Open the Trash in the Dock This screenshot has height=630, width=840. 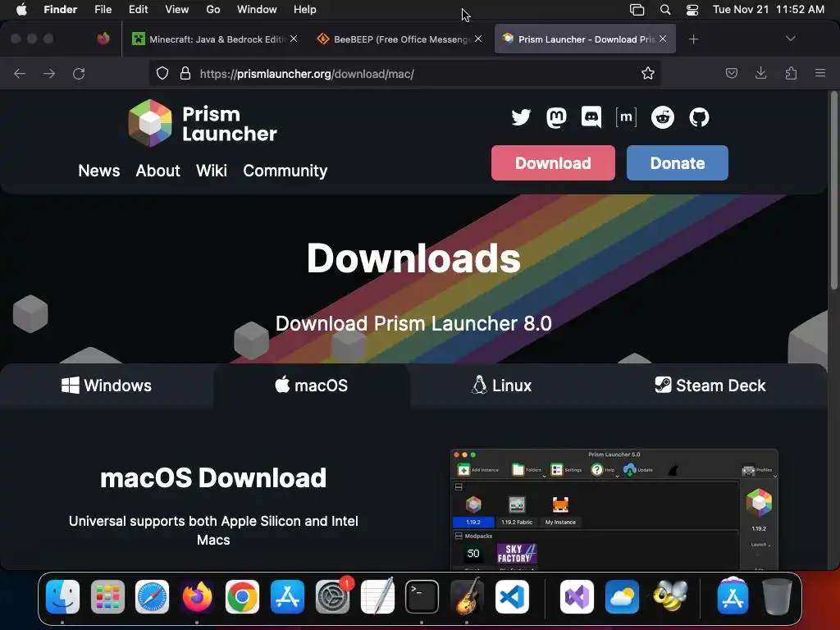coord(777,597)
